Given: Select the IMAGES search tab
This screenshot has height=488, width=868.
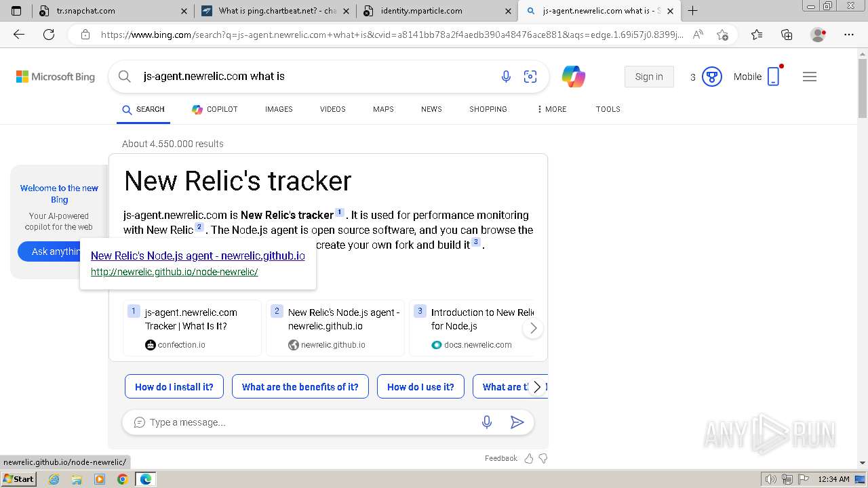Looking at the screenshot, I should [279, 109].
